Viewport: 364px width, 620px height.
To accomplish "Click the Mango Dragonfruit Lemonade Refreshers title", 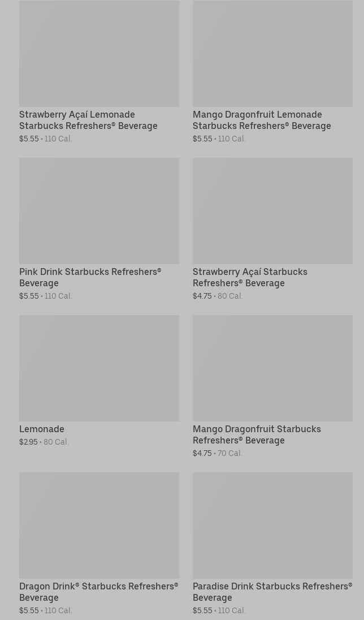I will point(262,120).
